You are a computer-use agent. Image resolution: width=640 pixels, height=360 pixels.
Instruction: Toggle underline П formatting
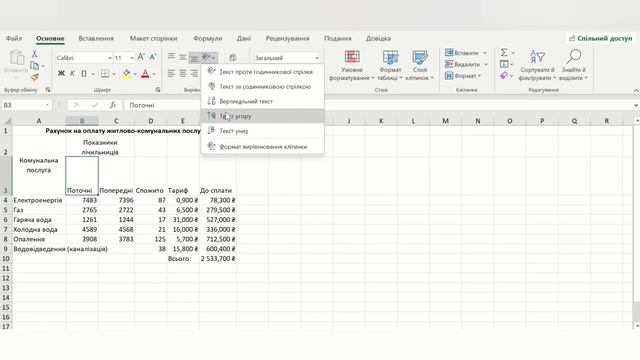tap(84, 74)
